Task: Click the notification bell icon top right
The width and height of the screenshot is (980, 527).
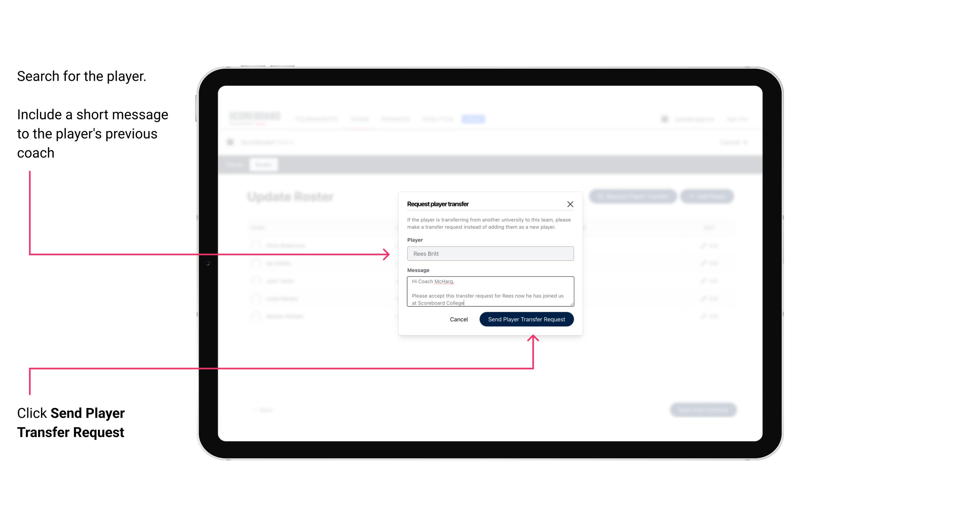Action: [x=663, y=119]
